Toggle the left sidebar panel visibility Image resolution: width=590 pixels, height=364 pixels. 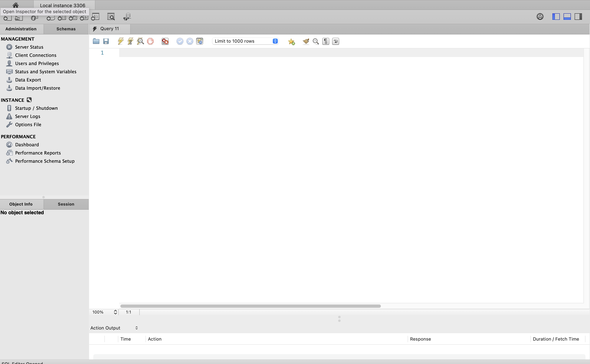(x=556, y=17)
